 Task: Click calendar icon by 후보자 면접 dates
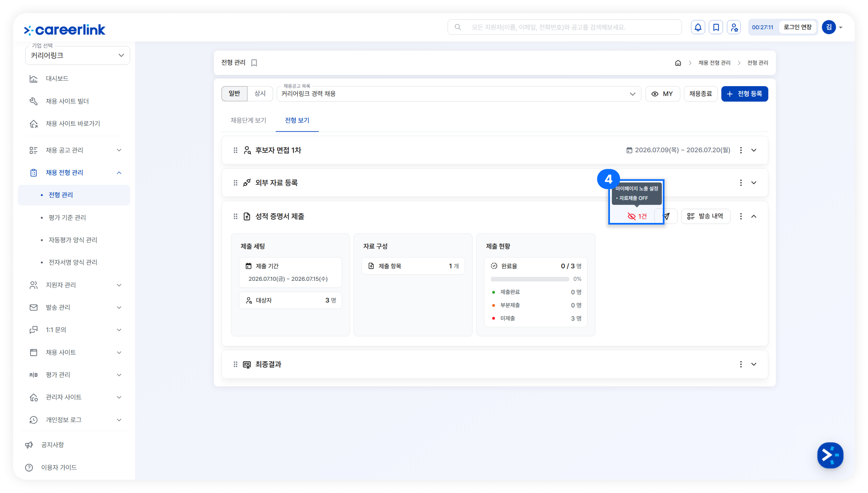tap(629, 150)
